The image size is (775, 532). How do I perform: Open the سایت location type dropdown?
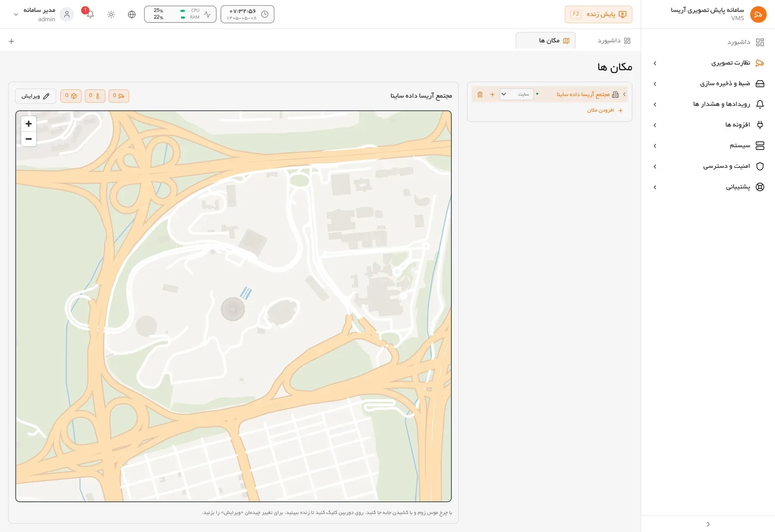(516, 94)
